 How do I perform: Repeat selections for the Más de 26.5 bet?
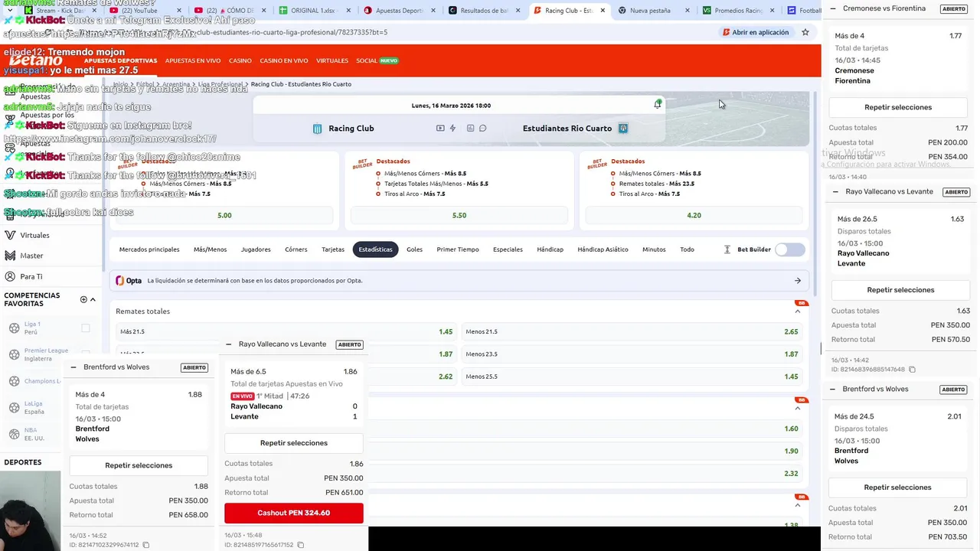pyautogui.click(x=900, y=290)
